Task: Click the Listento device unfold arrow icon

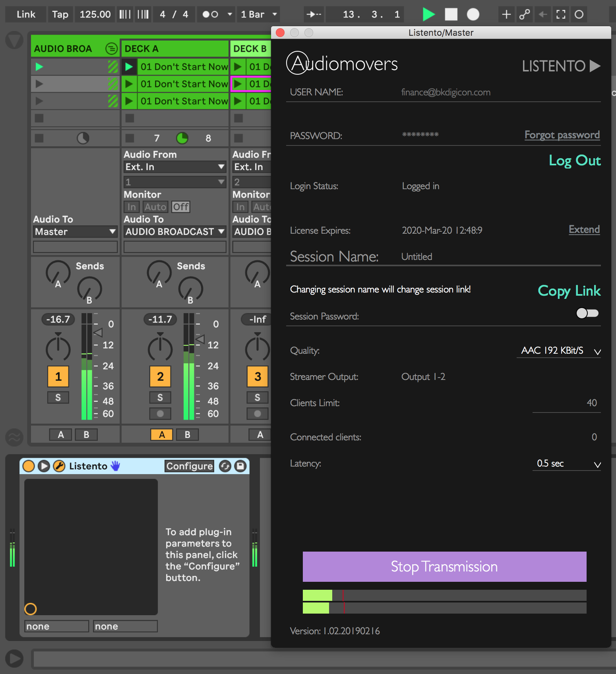Action: coord(44,466)
